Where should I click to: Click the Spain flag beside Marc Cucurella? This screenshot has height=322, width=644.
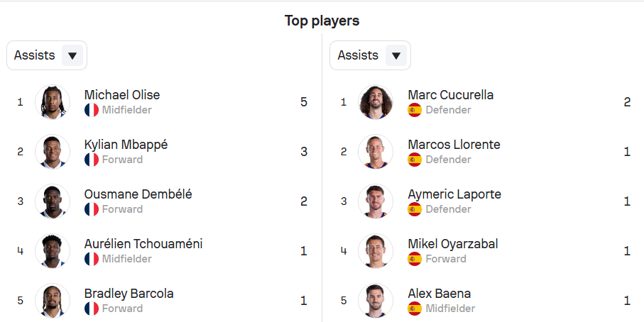tap(415, 110)
